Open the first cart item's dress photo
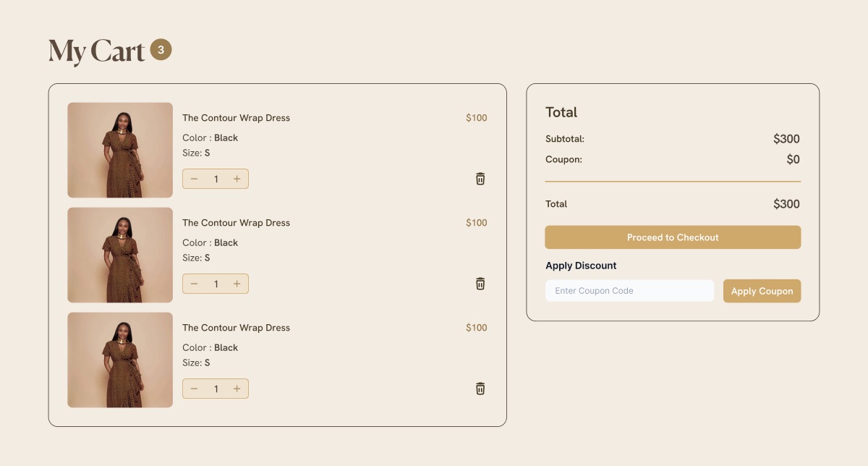 point(120,150)
